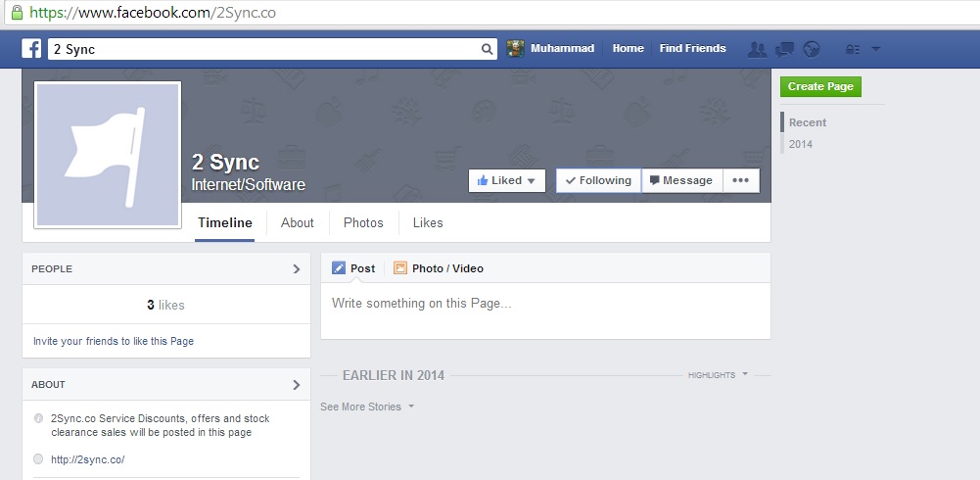
Task: Open the account settings dropdown arrow
Action: tap(875, 49)
